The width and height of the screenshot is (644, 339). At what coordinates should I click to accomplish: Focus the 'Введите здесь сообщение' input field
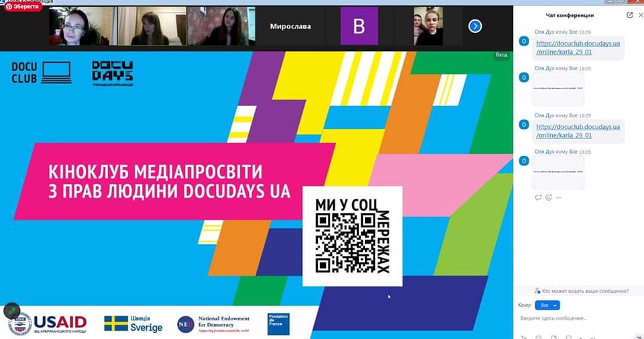point(578,318)
